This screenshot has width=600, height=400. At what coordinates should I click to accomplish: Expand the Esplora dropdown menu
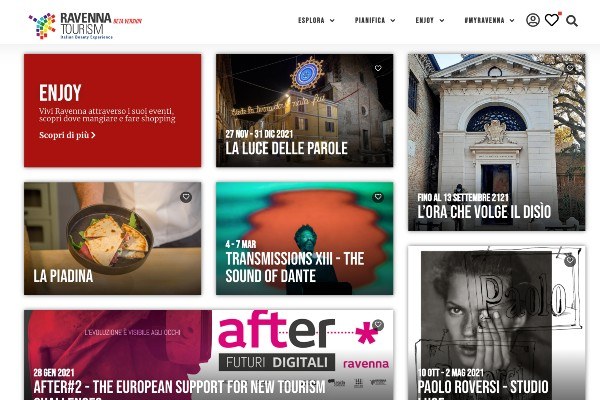pyautogui.click(x=316, y=20)
